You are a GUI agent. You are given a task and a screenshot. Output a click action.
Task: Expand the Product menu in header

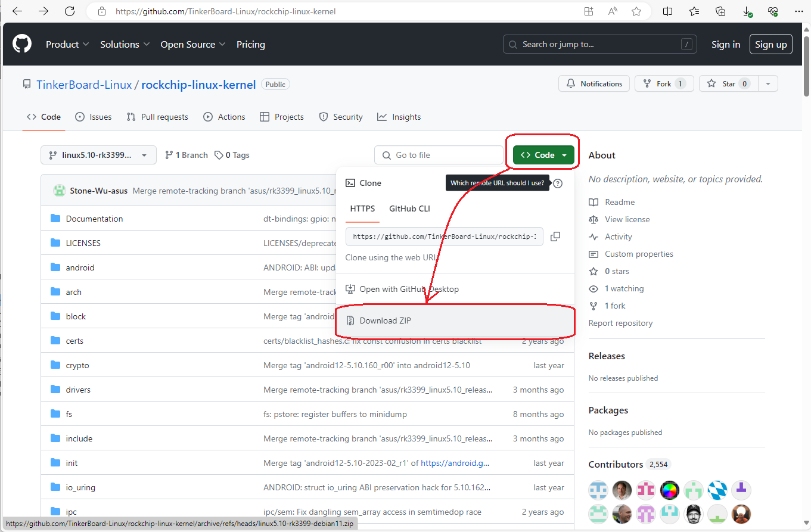pos(67,45)
